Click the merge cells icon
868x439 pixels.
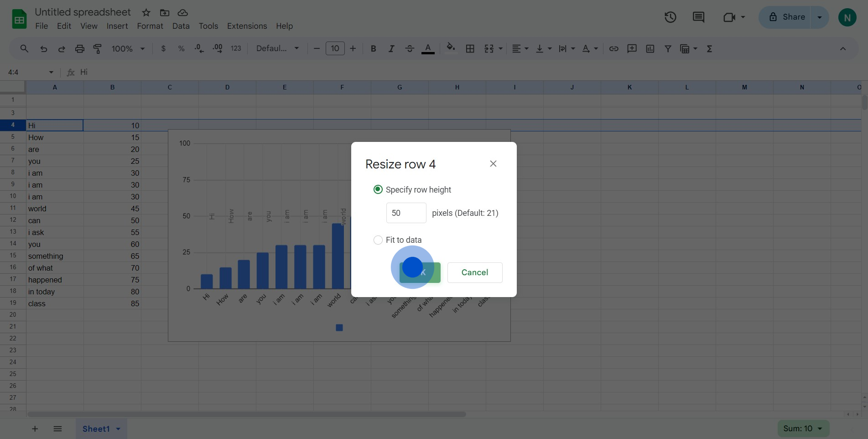[489, 49]
